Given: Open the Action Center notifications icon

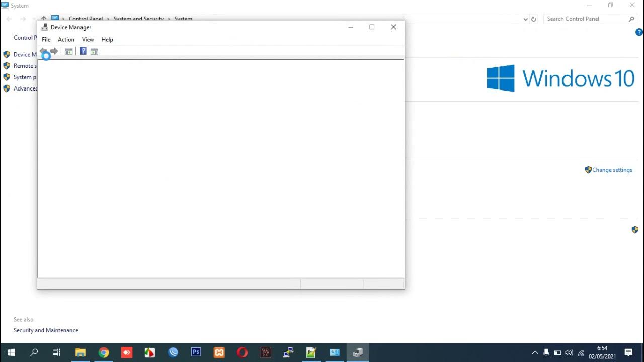Looking at the screenshot, I should click(628, 352).
